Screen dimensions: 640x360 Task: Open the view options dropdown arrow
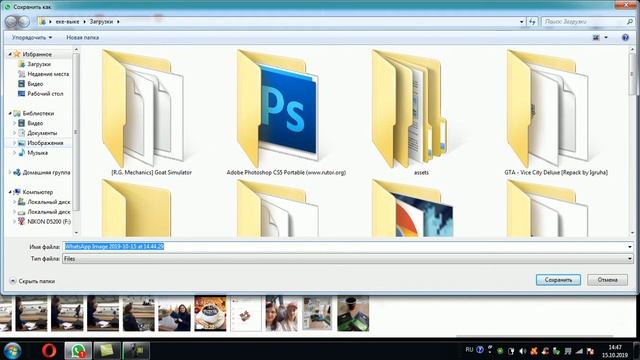tap(606, 38)
